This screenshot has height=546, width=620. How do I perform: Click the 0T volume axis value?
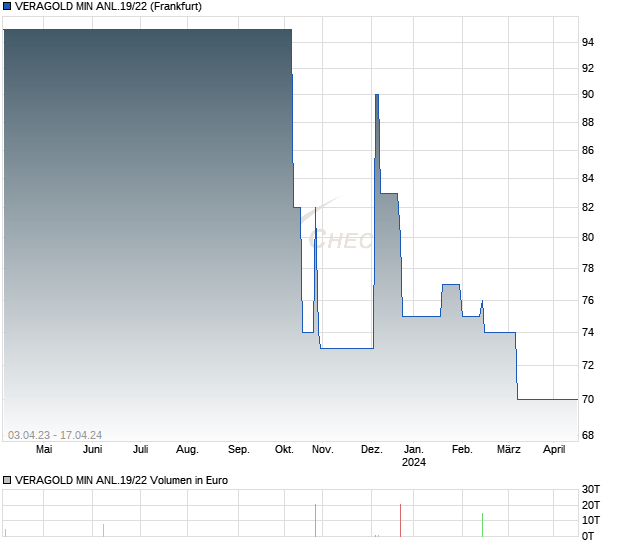click(x=588, y=536)
